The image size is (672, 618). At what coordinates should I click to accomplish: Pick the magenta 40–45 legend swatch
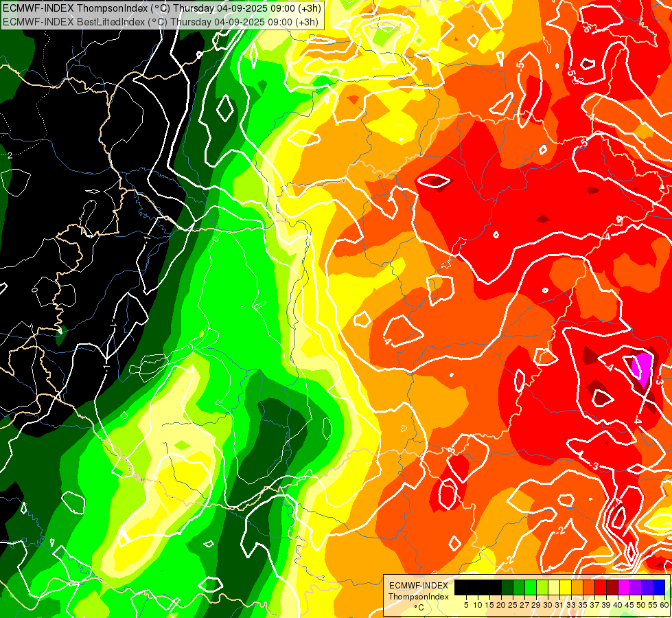[624, 588]
